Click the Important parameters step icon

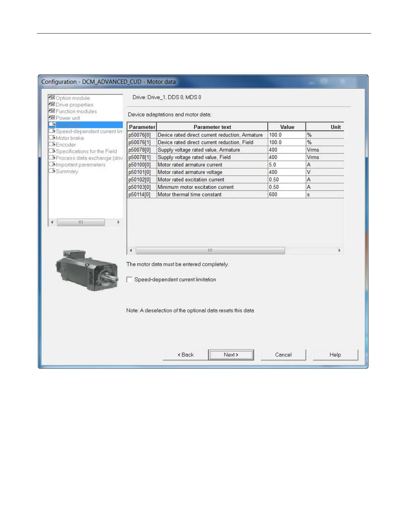tap(52, 164)
